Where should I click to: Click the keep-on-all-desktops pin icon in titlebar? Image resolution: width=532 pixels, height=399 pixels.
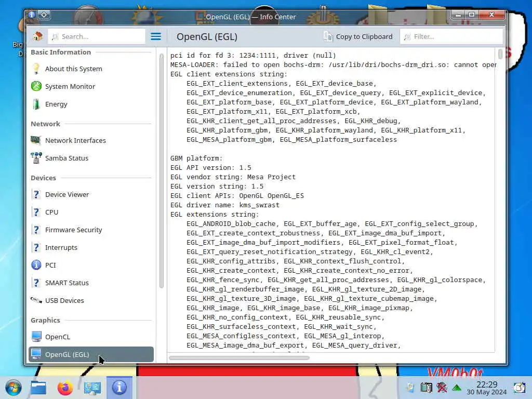pos(44,15)
